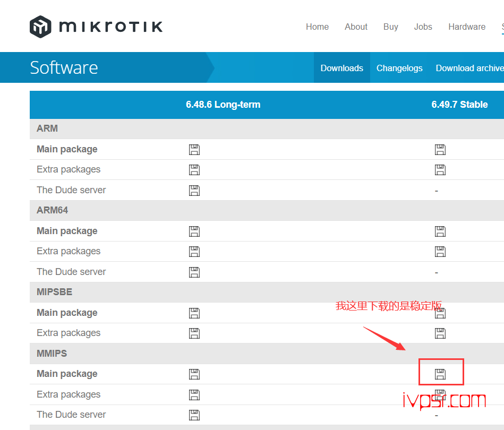
Task: Click ARM64 The Dude server label
Action: point(71,272)
